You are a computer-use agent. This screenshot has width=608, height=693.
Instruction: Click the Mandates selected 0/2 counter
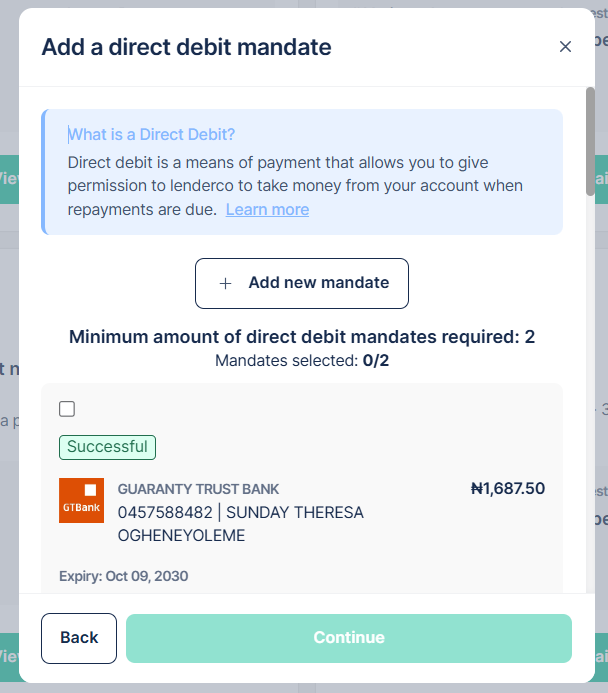[302, 360]
